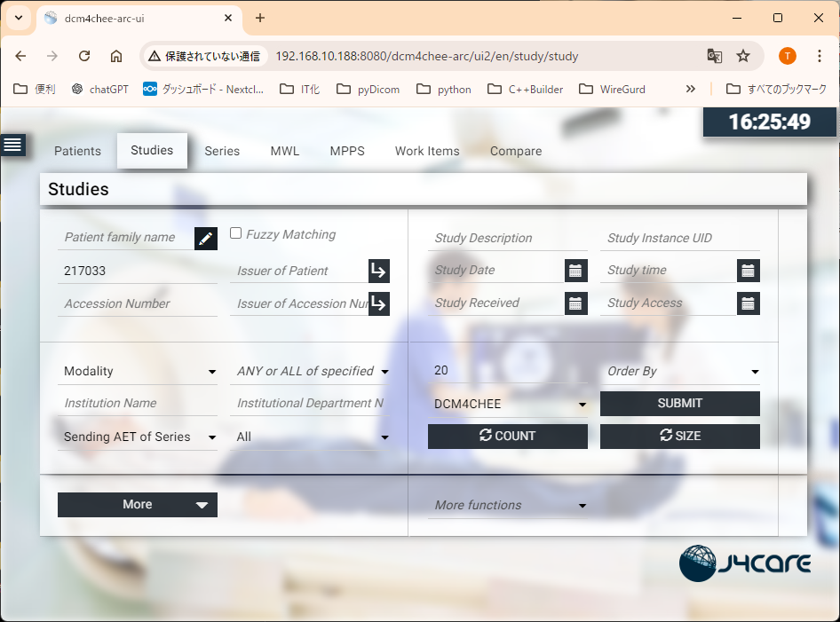The image size is (840, 622).
Task: Click the pencil icon beside Patient family name
Action: [x=206, y=238]
